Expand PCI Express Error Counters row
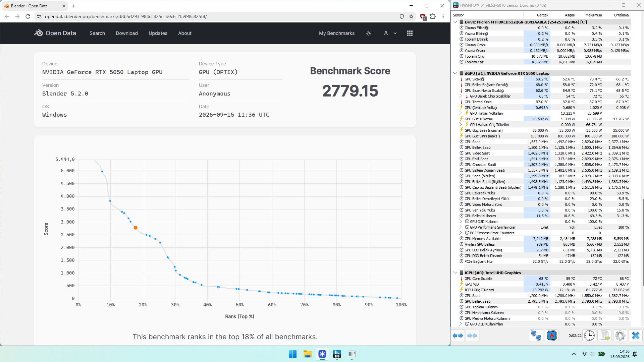Viewport: 644px width, 362px height. (461, 233)
